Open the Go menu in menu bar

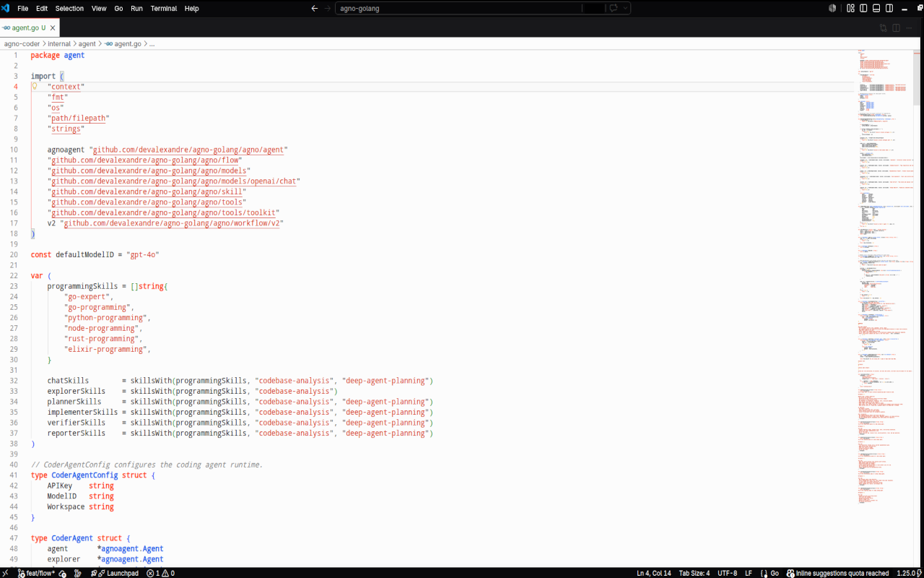click(x=118, y=9)
